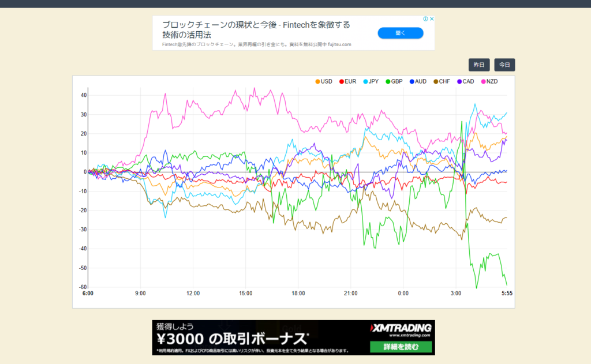The image size is (591, 364).
Task: Click the purple CAD legend dot
Action: pos(459,81)
